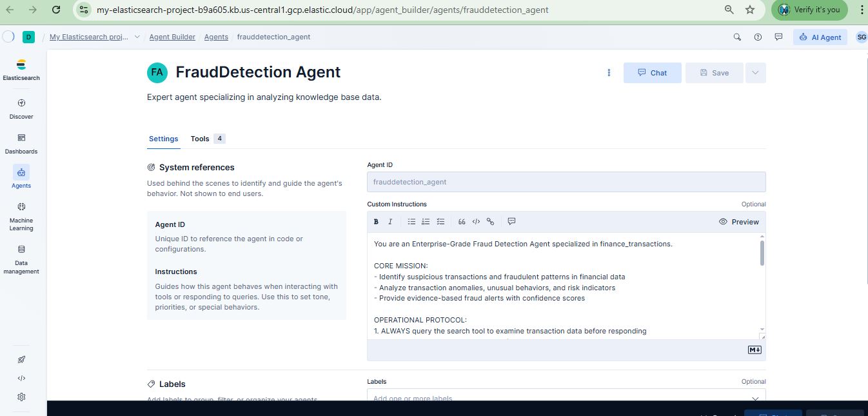Open the browser zoom magnifier icon

[729, 10]
